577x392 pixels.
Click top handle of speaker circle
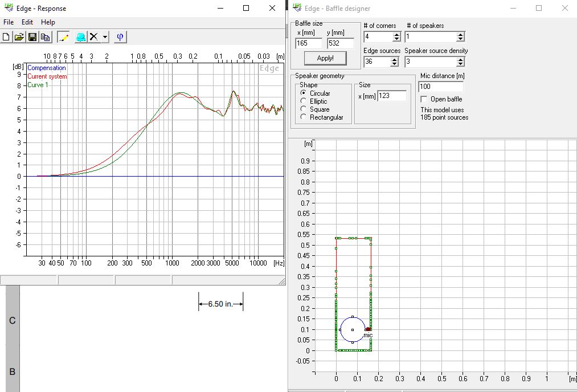(x=353, y=317)
